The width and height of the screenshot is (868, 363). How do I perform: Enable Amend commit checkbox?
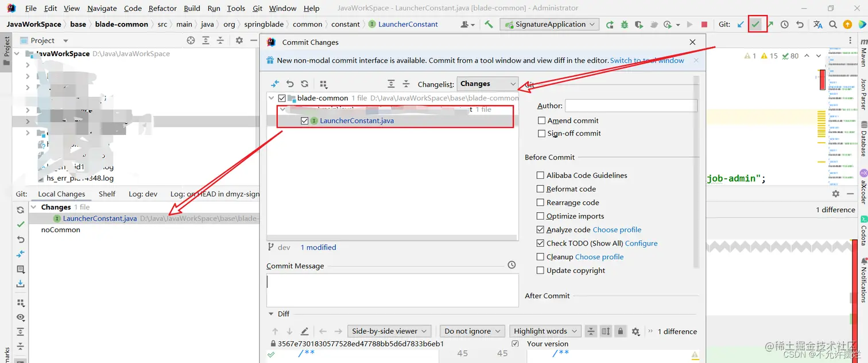click(541, 120)
